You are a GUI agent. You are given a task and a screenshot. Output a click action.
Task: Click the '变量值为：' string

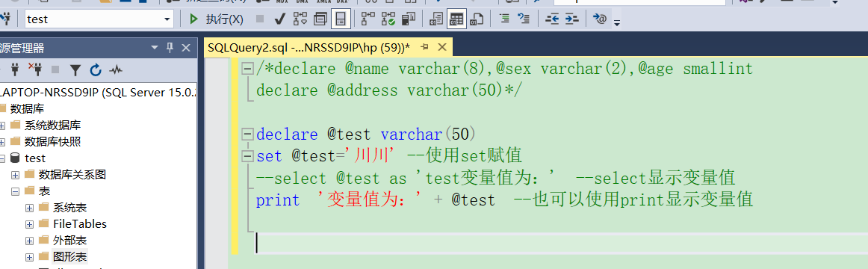[x=371, y=200]
